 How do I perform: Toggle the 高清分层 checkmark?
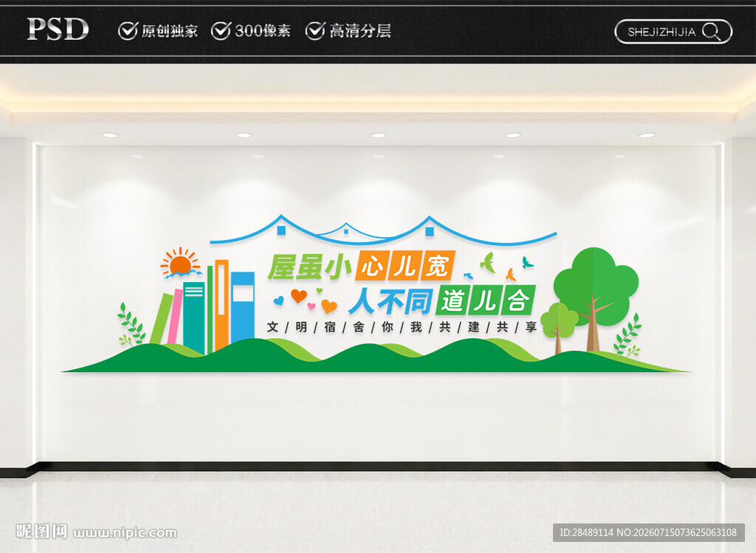point(315,31)
